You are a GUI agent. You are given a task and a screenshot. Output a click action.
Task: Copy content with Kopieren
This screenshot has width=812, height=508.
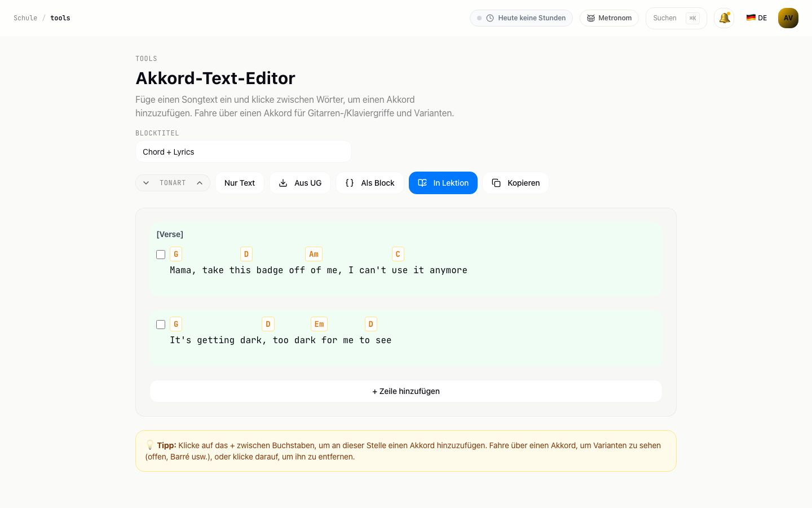[516, 183]
